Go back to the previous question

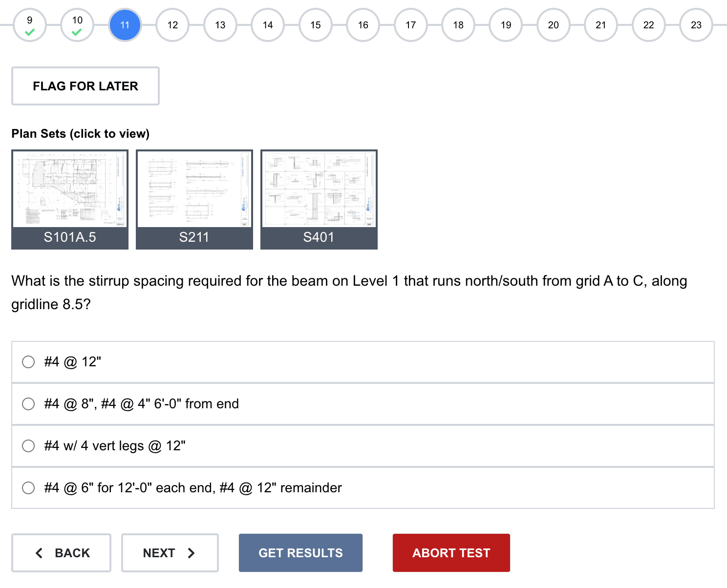(62, 553)
